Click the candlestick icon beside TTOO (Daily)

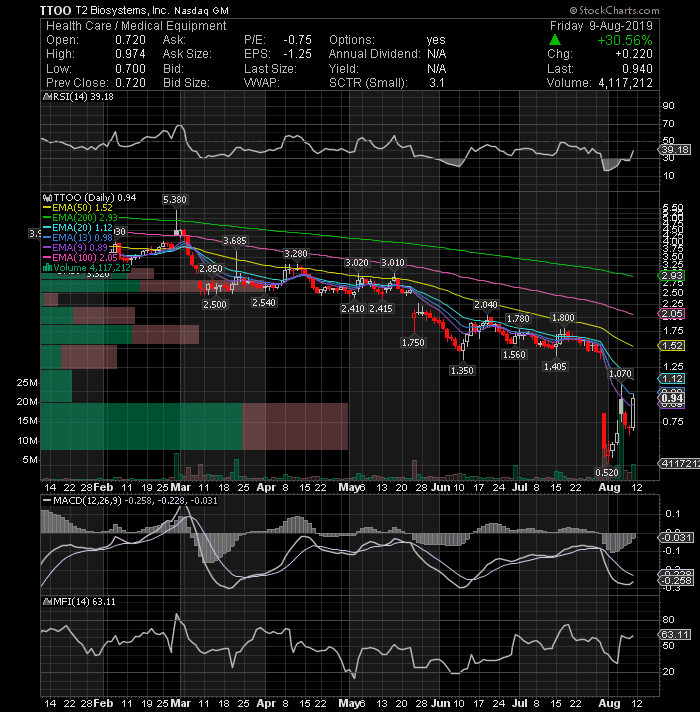(x=47, y=198)
